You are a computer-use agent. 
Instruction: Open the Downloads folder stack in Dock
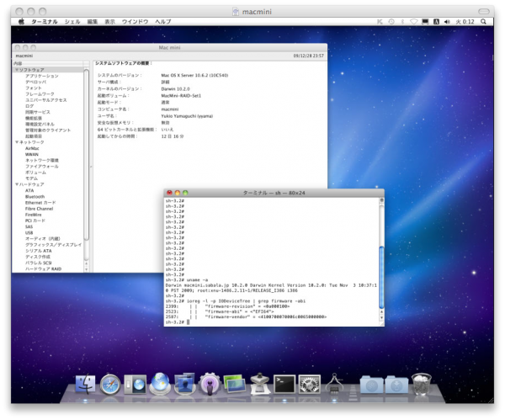pyautogui.click(x=396, y=385)
